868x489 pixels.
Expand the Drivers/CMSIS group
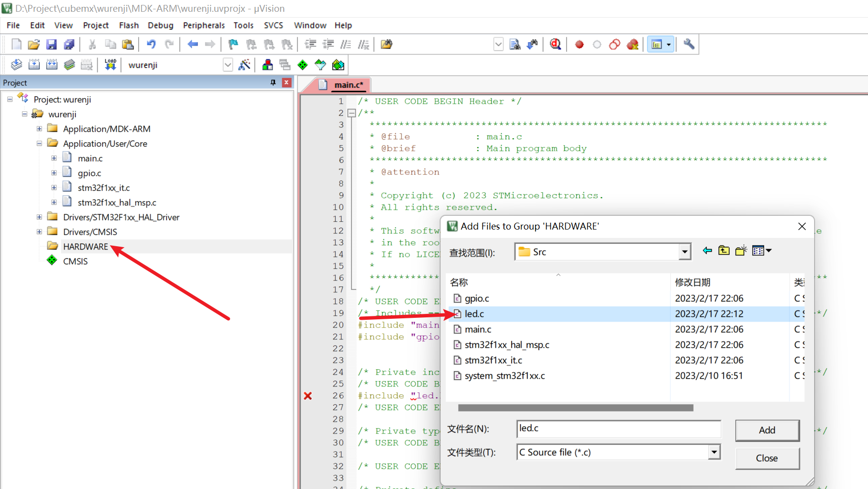tap(39, 232)
